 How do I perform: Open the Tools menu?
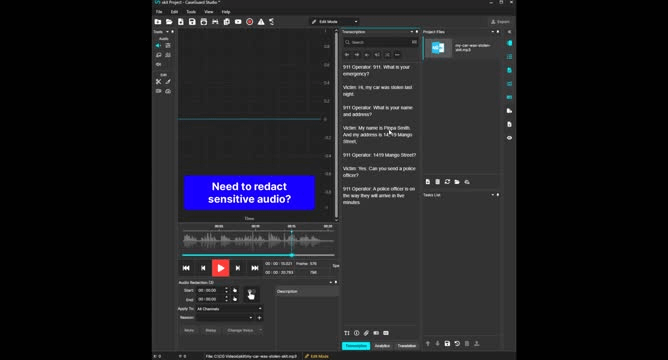(x=191, y=12)
